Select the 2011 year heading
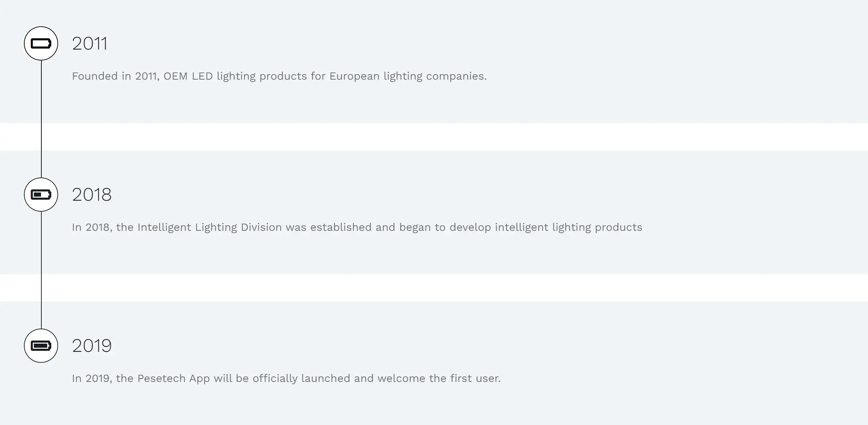 click(90, 44)
